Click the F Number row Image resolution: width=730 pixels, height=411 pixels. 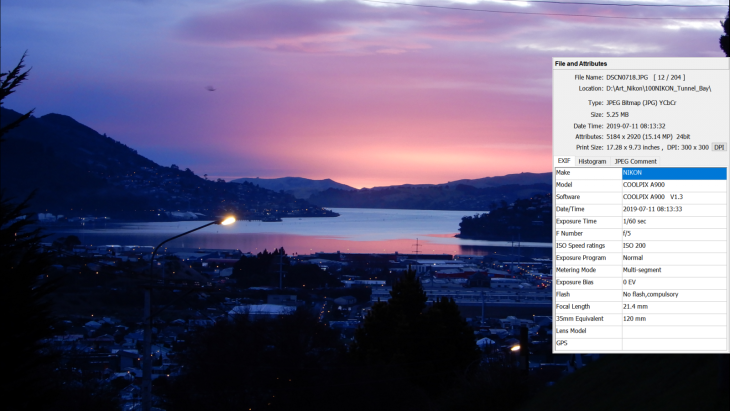pyautogui.click(x=640, y=233)
